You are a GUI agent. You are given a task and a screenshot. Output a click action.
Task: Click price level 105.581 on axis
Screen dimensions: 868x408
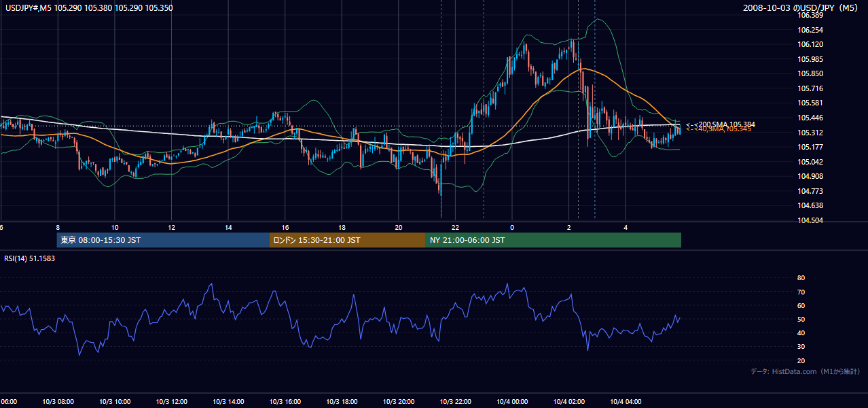coord(811,103)
